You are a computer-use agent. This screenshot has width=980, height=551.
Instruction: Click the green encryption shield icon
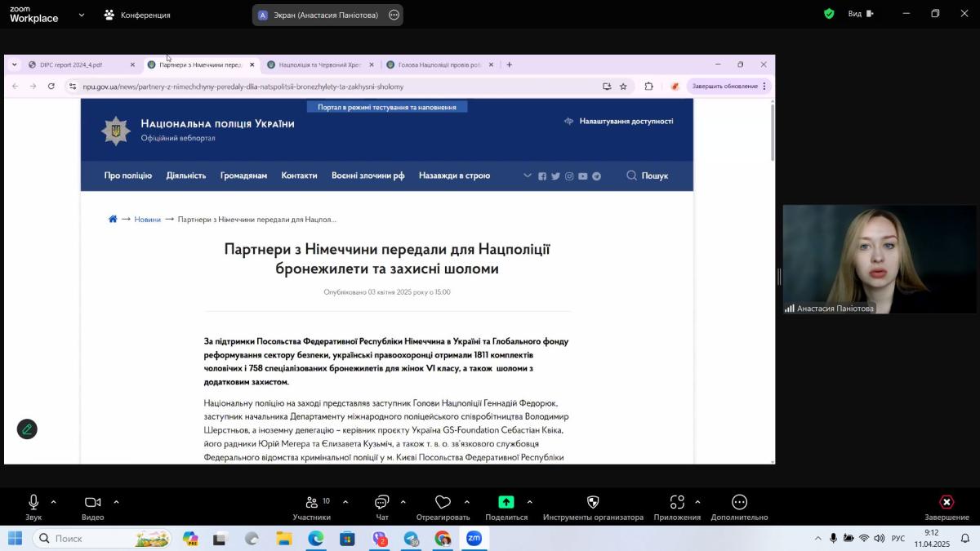829,14
